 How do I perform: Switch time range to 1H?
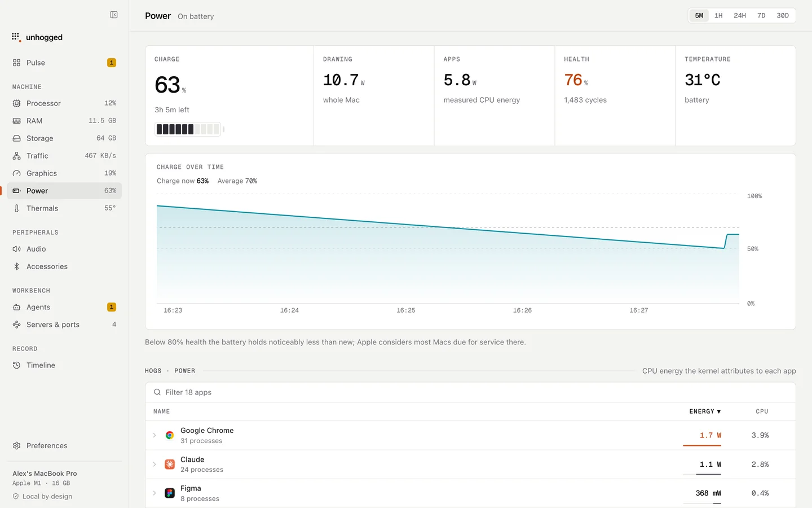pyautogui.click(x=718, y=15)
